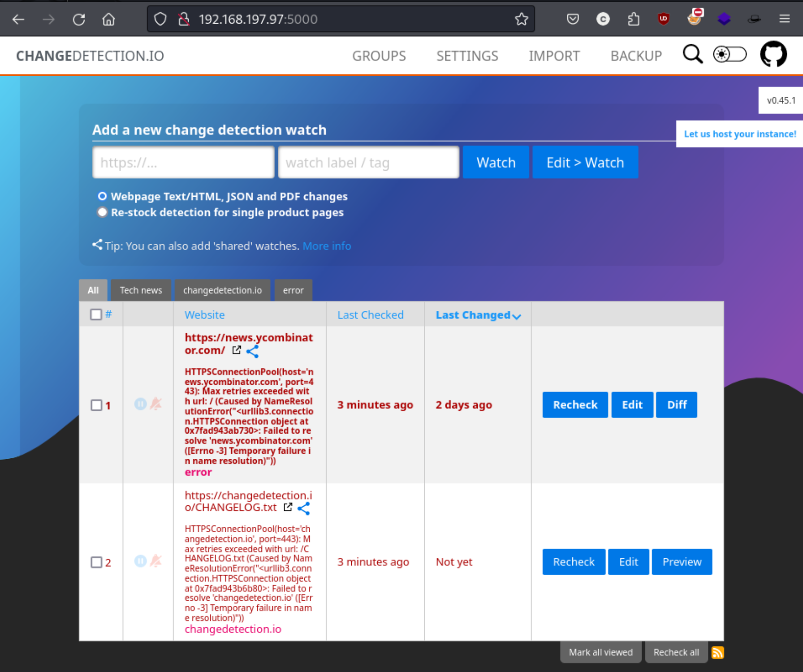Go back using browser back arrow
The height and width of the screenshot is (672, 803).
pyautogui.click(x=18, y=19)
